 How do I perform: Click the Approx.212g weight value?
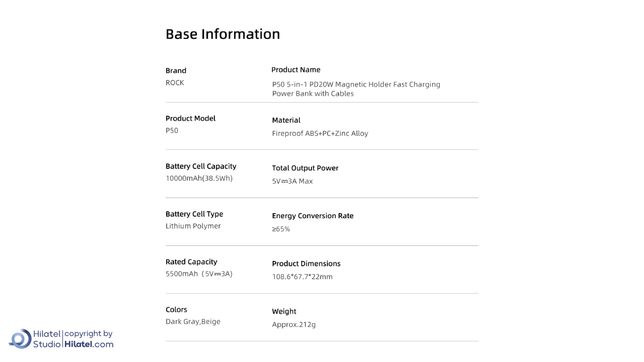tap(294, 325)
